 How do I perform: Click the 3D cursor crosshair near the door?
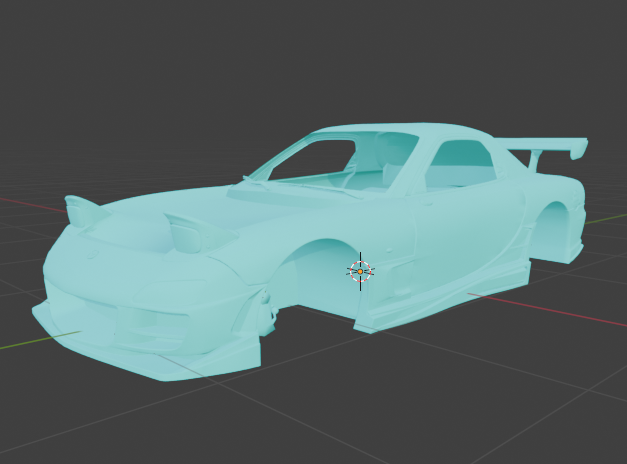(x=360, y=272)
